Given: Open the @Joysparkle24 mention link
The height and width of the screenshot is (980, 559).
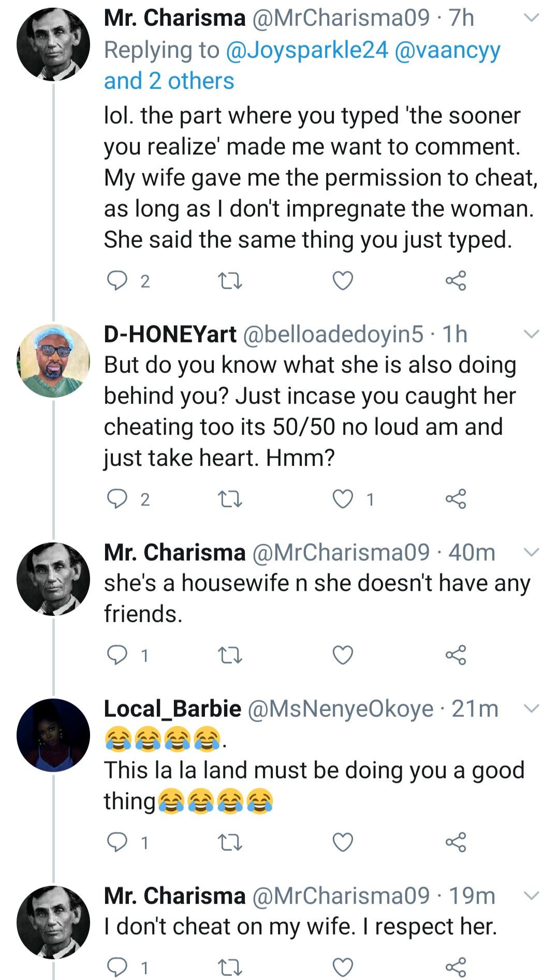Looking at the screenshot, I should [307, 50].
